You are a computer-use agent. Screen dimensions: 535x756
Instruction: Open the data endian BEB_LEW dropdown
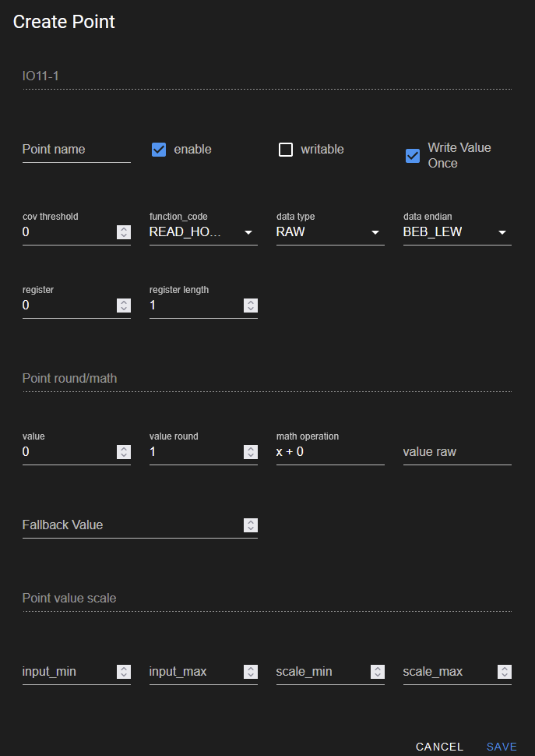457,232
